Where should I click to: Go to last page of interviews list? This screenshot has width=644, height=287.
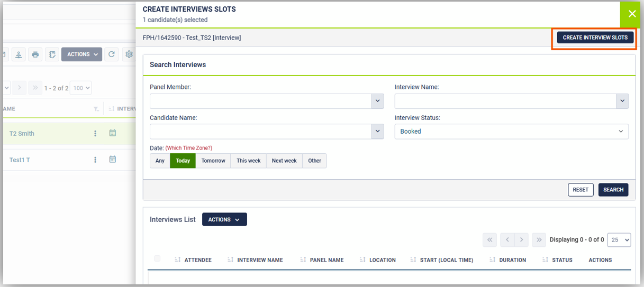(x=539, y=240)
